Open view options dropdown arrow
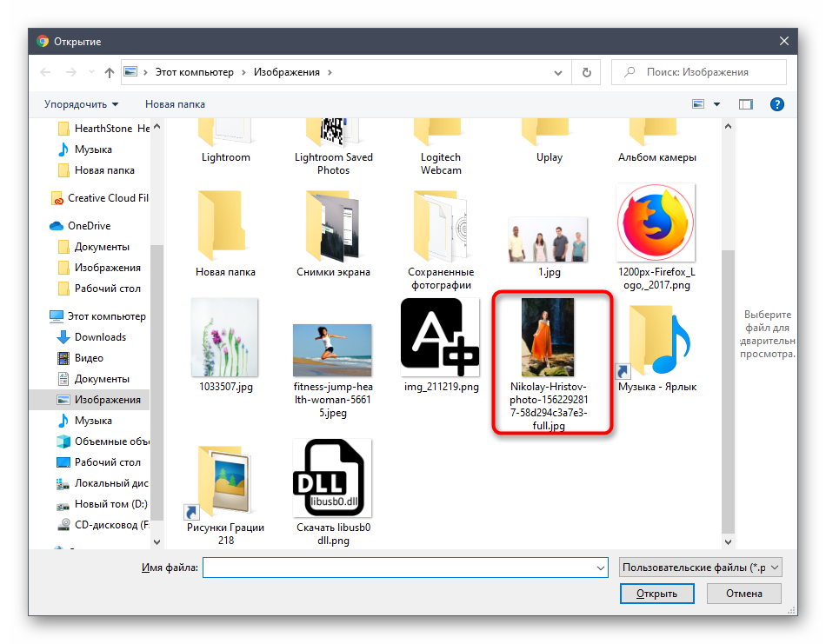The height and width of the screenshot is (644, 826). 716,104
